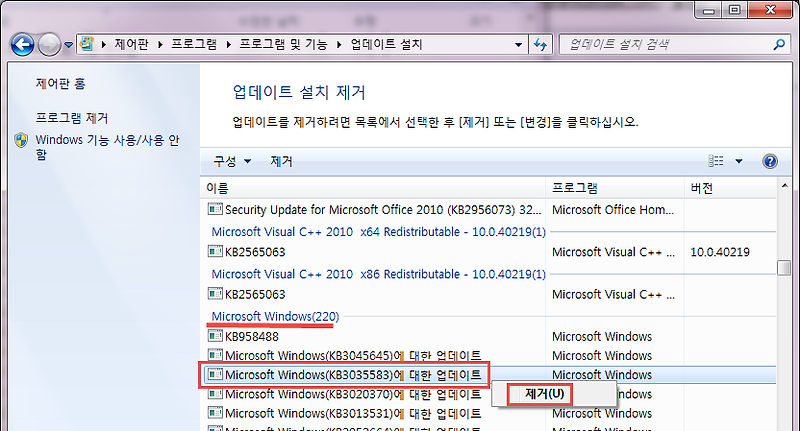The image size is (800, 431).
Task: Click 제거 button on the command bar
Action: coord(281,162)
